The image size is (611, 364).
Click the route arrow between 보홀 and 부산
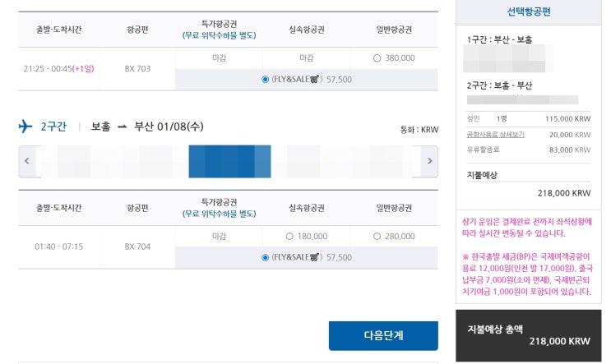123,127
